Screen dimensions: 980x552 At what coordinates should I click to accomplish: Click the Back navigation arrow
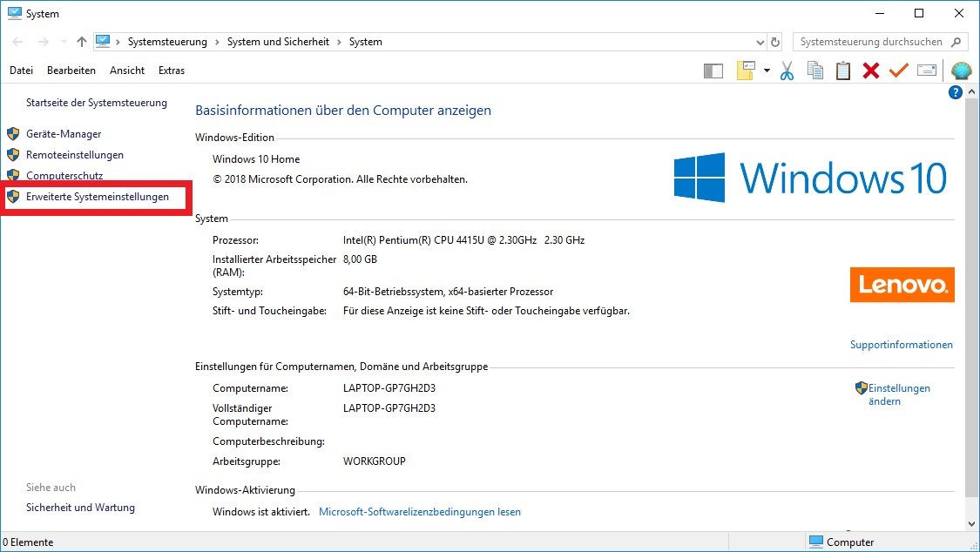[17, 42]
